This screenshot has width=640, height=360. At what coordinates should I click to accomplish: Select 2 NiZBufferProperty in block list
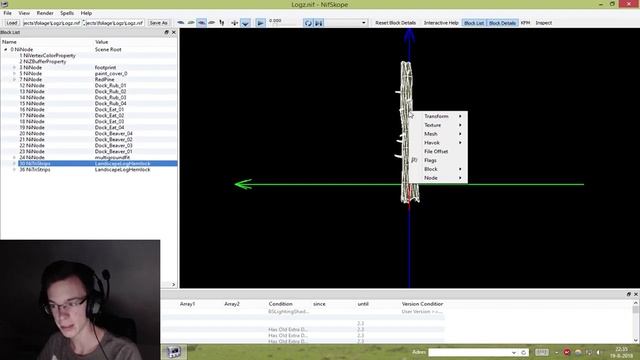43,62
